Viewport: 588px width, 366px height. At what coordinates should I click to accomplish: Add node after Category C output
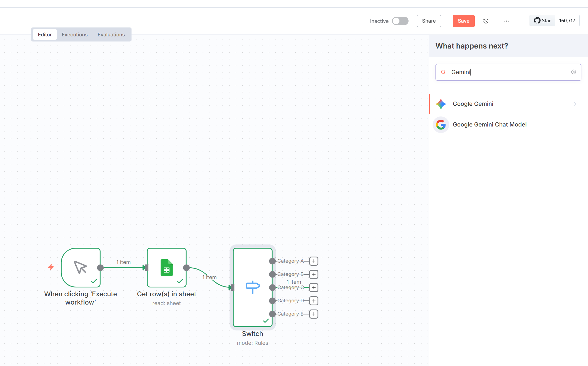coord(314,287)
